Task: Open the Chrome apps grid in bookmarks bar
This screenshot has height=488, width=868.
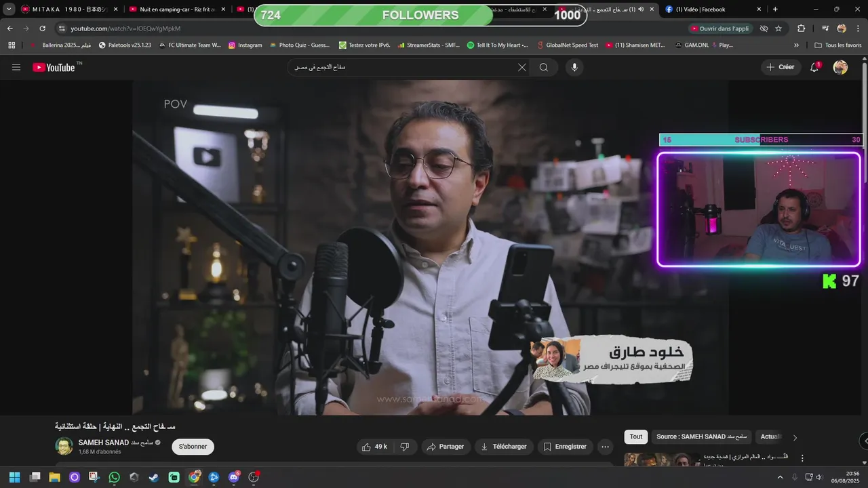Action: [12, 45]
